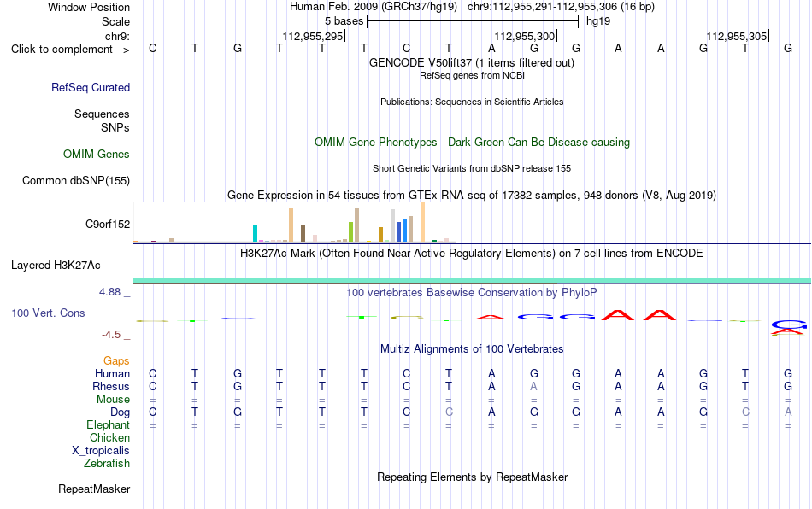
Task: Click the Repeating Elements by RepeatMasker title
Action: click(472, 477)
